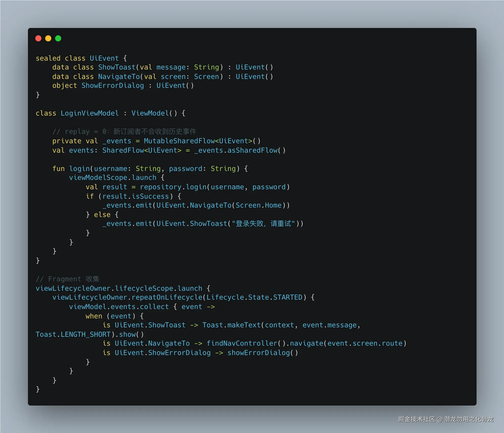The width and height of the screenshot is (504, 433).
Task: Click the 'fun login' function name
Action: (x=79, y=168)
